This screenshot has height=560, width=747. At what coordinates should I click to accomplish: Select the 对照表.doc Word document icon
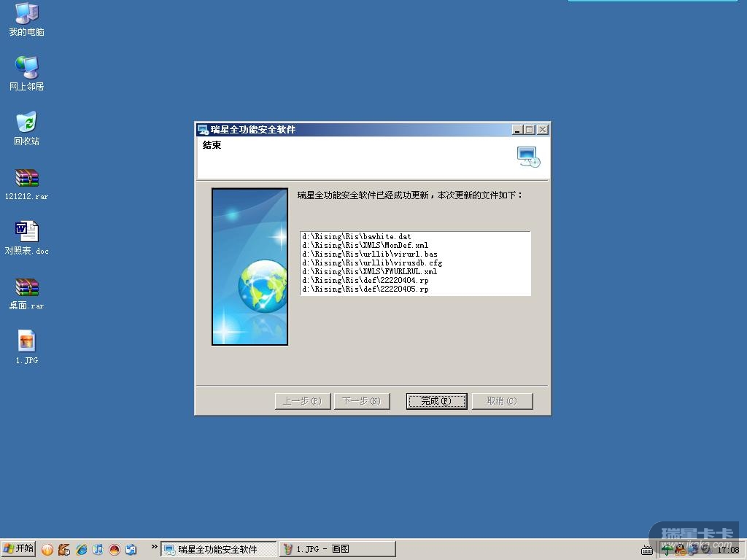[x=27, y=238]
